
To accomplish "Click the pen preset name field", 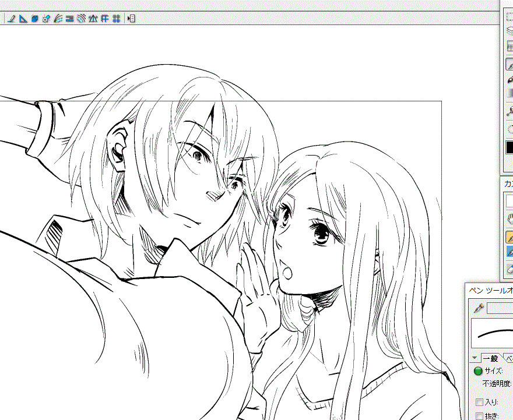I will tap(500, 308).
